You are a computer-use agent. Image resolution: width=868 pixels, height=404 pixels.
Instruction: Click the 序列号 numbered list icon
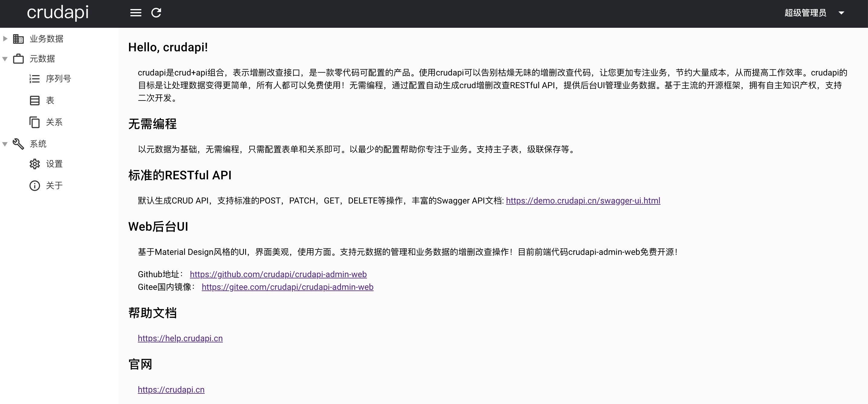click(x=34, y=79)
